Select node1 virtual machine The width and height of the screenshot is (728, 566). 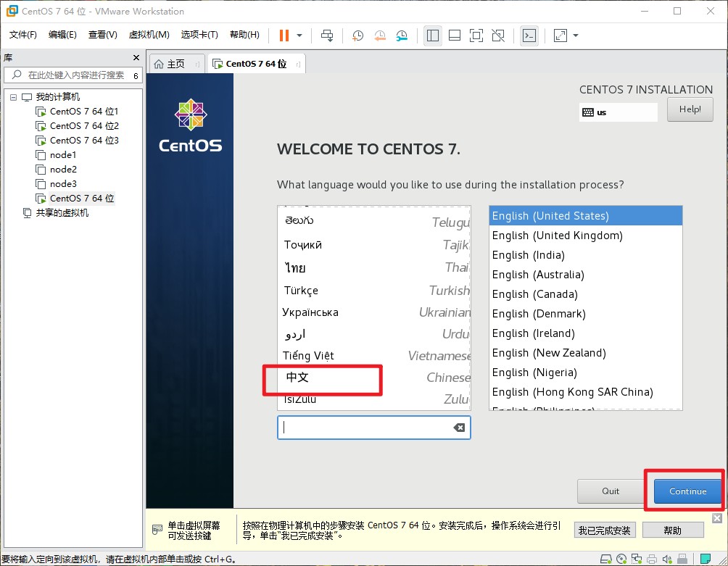click(56, 154)
